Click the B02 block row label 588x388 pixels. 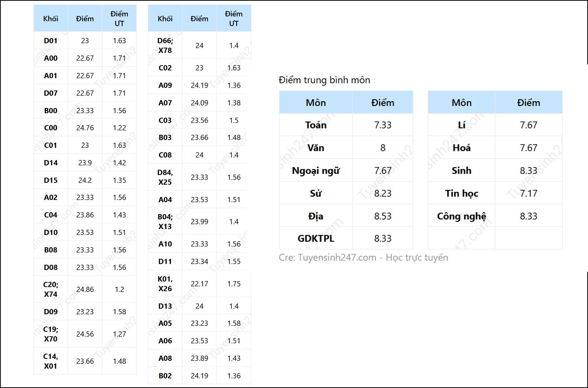165,376
